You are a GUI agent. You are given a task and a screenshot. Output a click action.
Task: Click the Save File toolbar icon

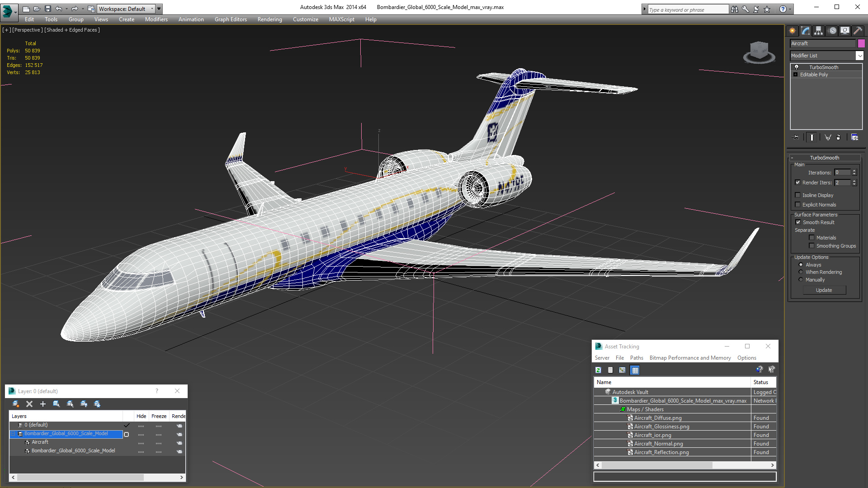coord(48,9)
